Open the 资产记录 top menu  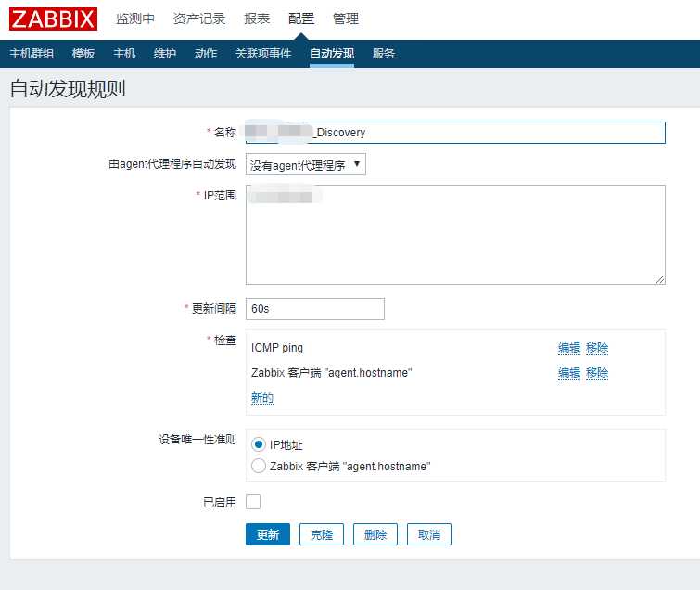tap(199, 19)
